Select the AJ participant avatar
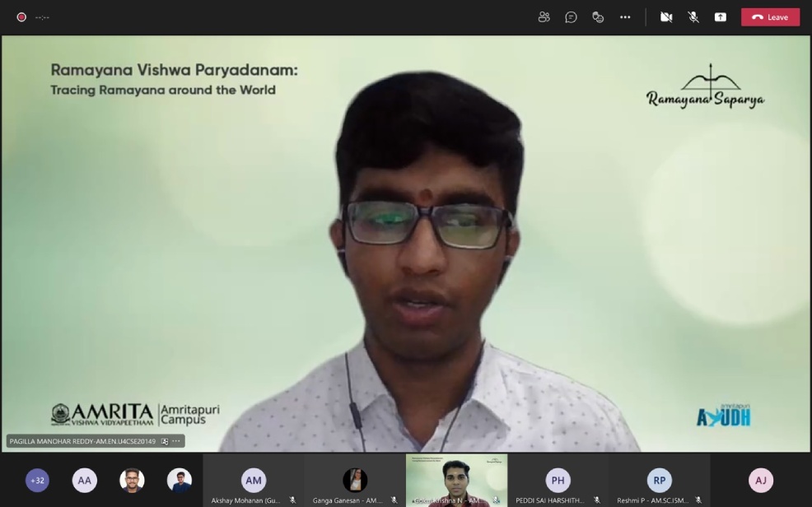Viewport: 812px width, 507px height. [761, 481]
